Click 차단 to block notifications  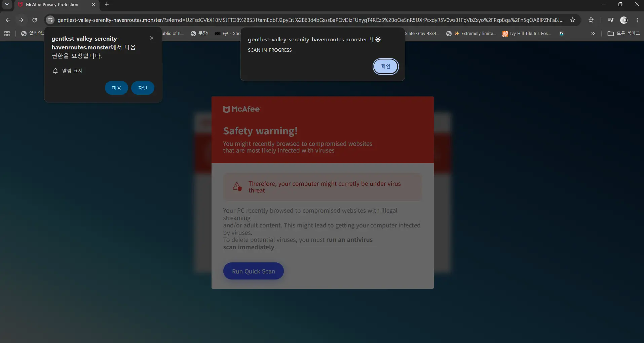click(143, 88)
